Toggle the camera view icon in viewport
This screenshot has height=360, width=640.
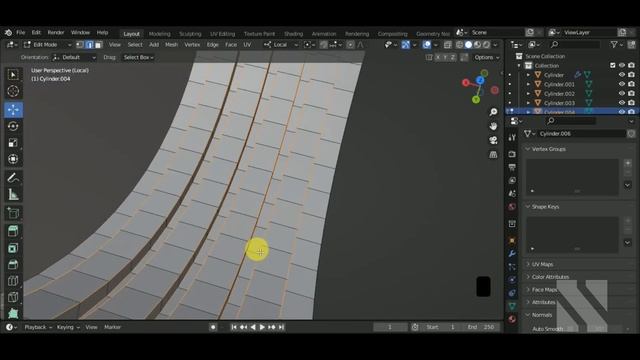[493, 140]
